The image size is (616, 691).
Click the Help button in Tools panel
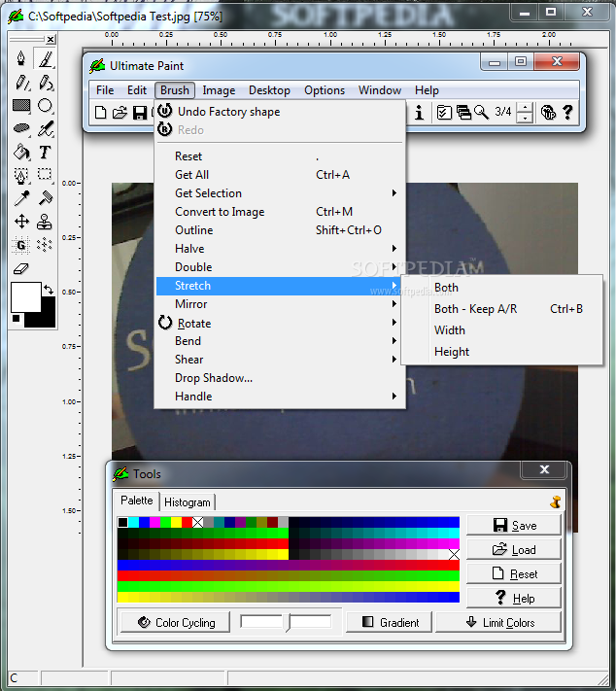tap(514, 598)
